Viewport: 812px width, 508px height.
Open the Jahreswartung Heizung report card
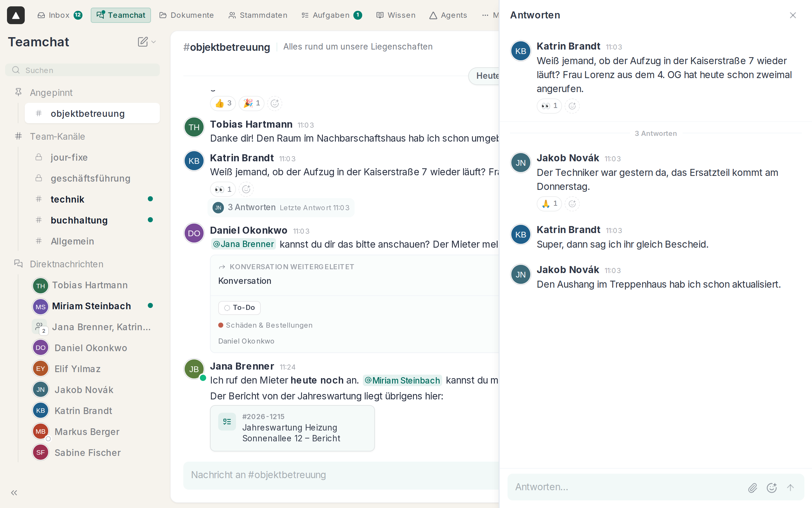292,428
